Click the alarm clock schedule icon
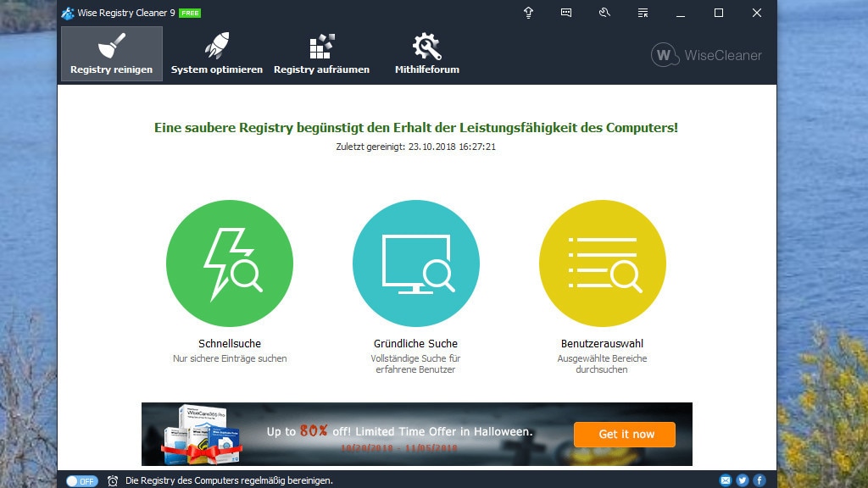 [x=113, y=481]
